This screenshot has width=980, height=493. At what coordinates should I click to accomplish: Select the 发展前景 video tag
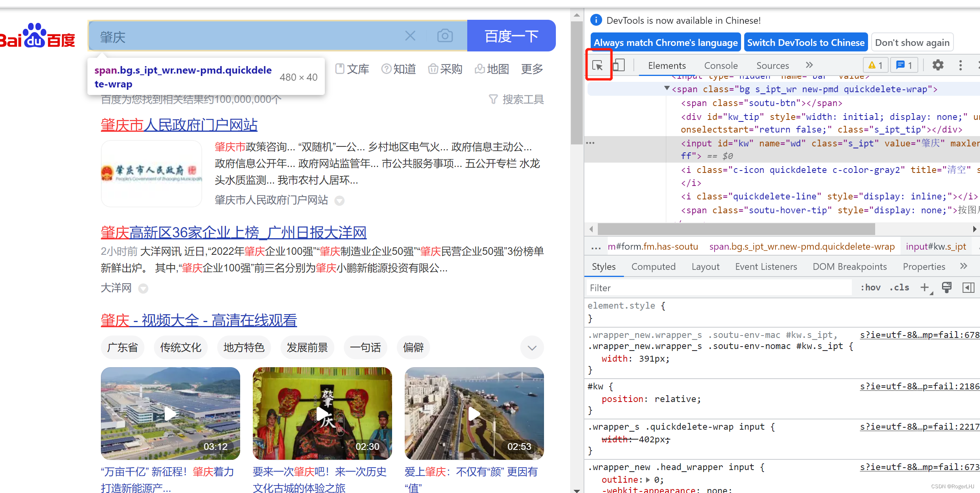(307, 347)
